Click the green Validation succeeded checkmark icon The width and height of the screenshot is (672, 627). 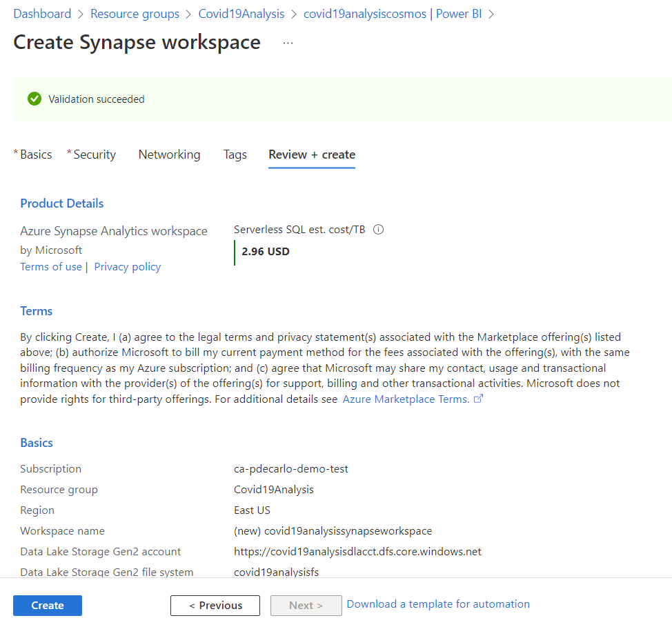(34, 99)
